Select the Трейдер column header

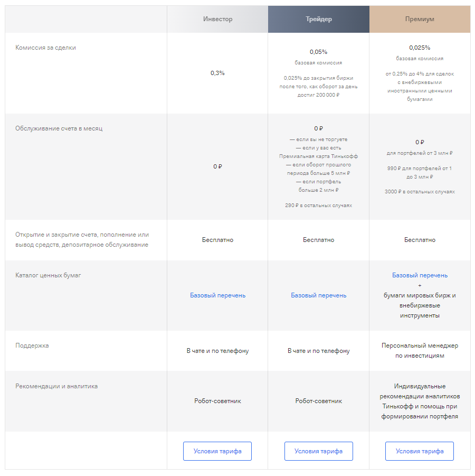318,19
